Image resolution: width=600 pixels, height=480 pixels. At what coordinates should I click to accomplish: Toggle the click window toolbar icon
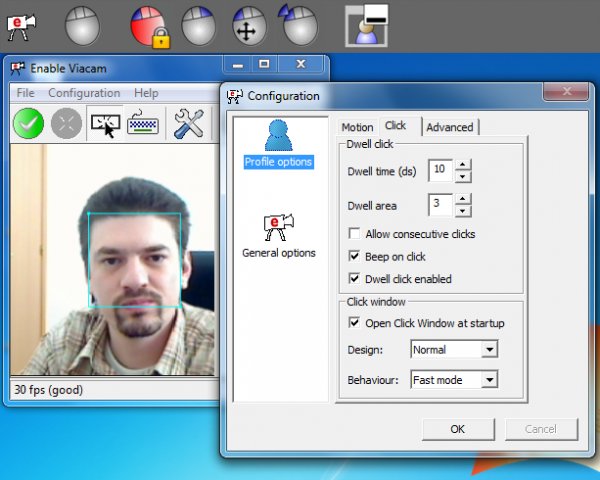click(x=104, y=124)
